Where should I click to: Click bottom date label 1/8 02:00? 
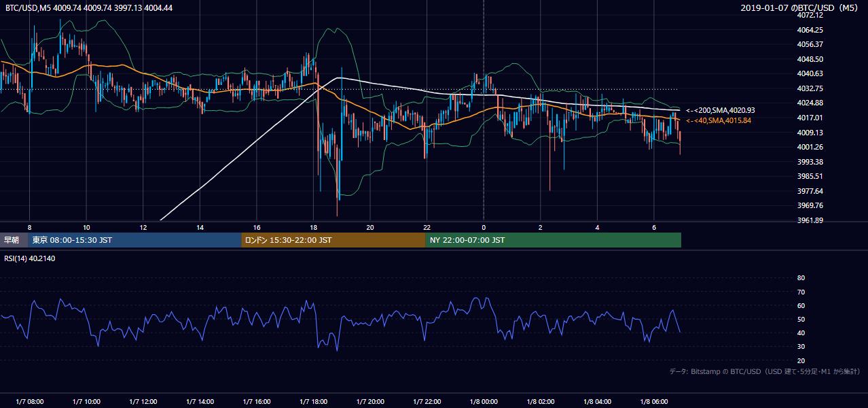point(540,403)
